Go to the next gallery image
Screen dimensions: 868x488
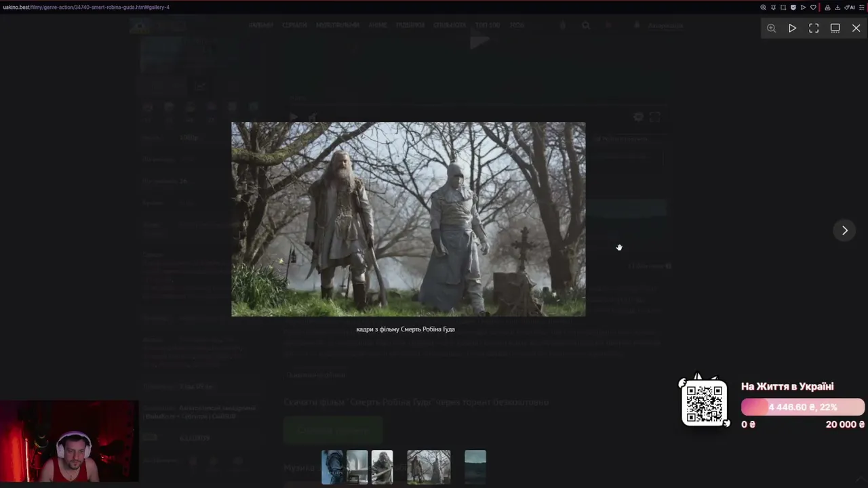point(844,230)
